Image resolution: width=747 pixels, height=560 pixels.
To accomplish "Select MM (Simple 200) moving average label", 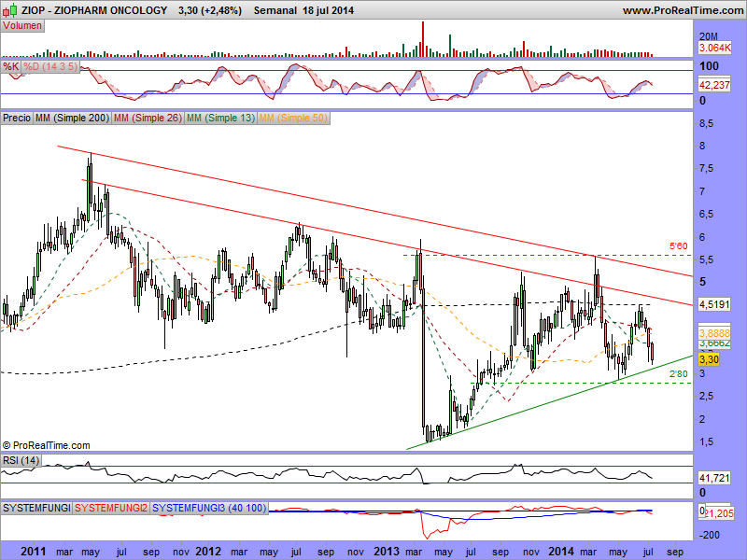I will [72, 118].
